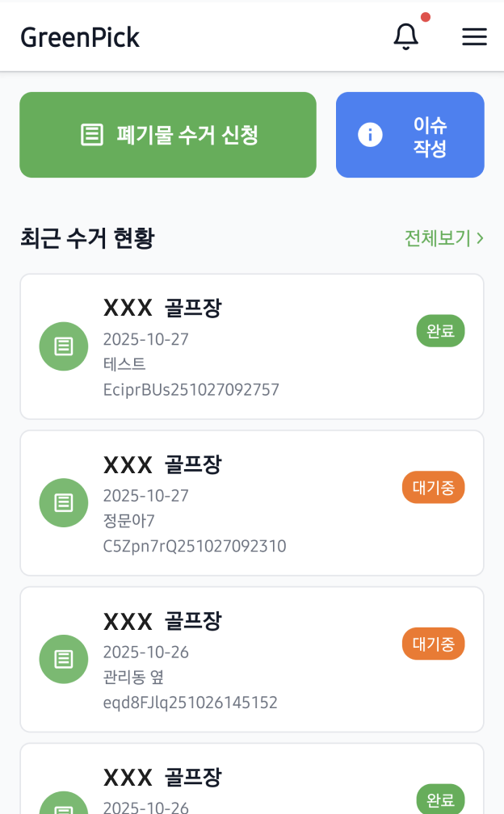The image size is (504, 814).
Task: Click the 완료 badge on the bottom card
Action: click(440, 800)
